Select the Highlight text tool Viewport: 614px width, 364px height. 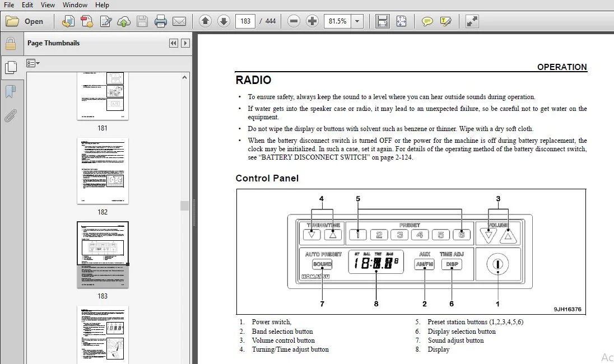(445, 21)
